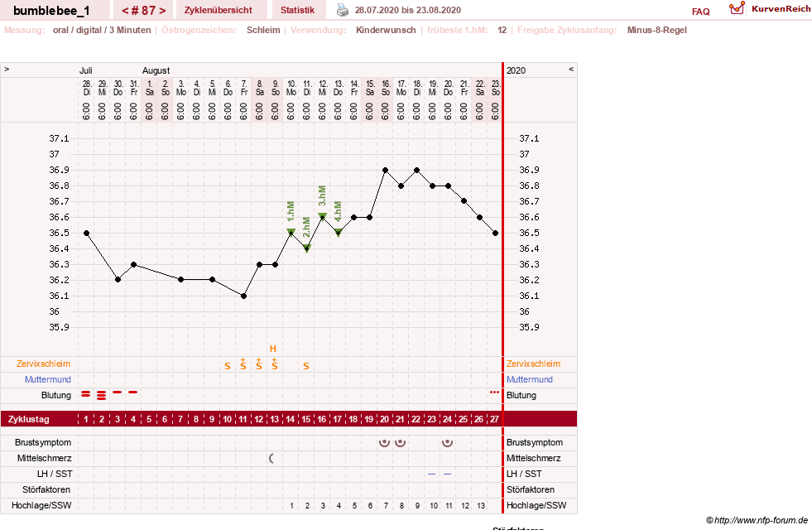Click the Muttermund label on the left

coord(48,379)
